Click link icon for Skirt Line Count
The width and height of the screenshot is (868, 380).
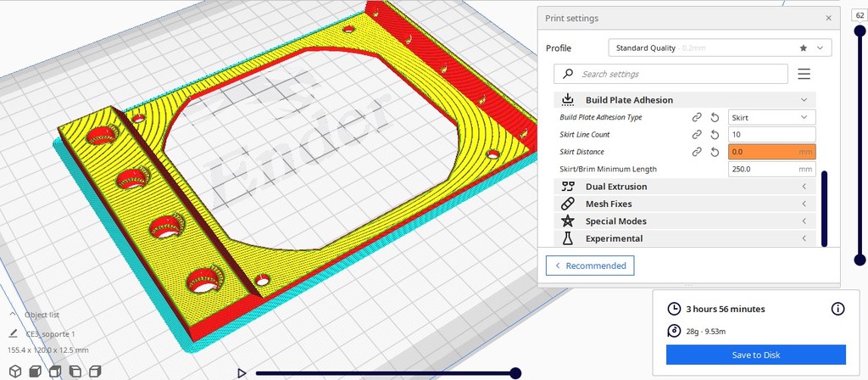[x=697, y=135]
